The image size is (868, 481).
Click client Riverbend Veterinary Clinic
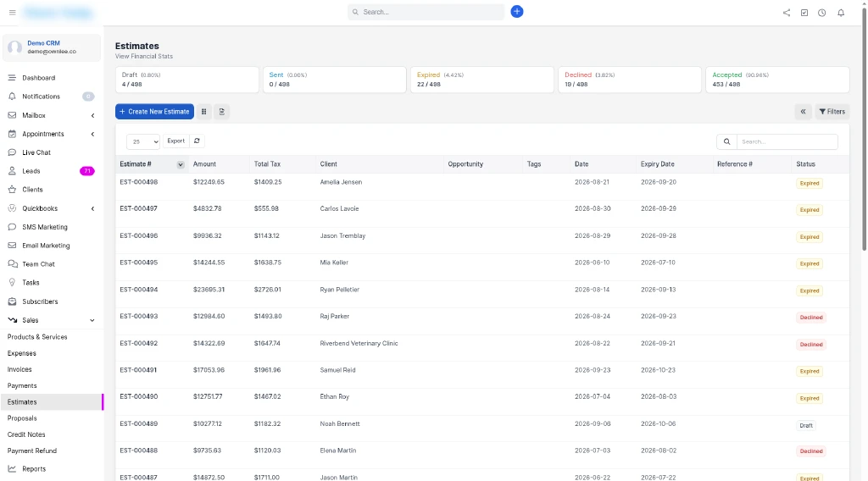click(359, 343)
